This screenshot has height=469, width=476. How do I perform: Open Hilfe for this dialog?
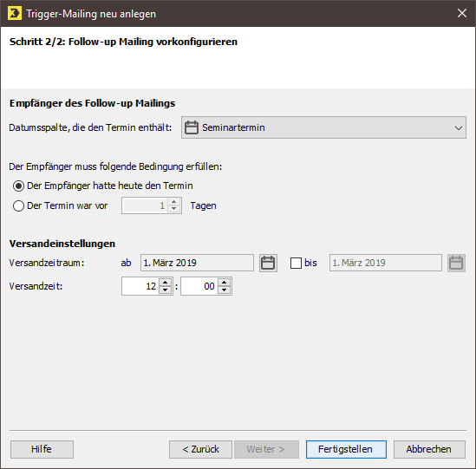(x=42, y=449)
